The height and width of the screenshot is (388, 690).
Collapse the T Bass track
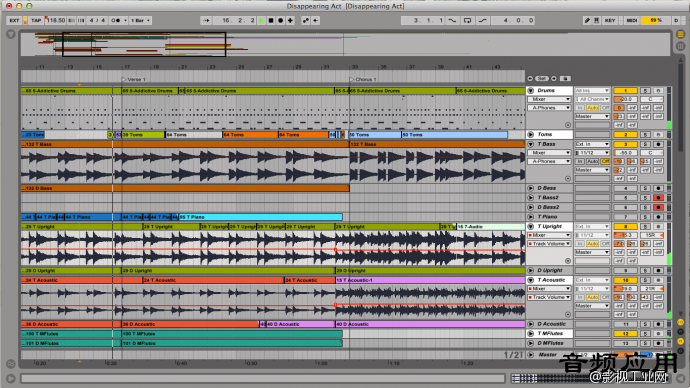tap(531, 144)
